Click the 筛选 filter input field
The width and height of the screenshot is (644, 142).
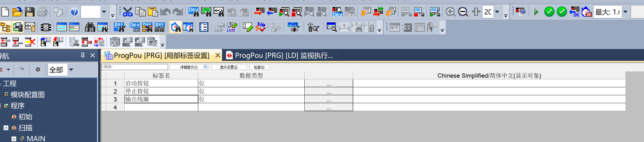[x=135, y=67]
